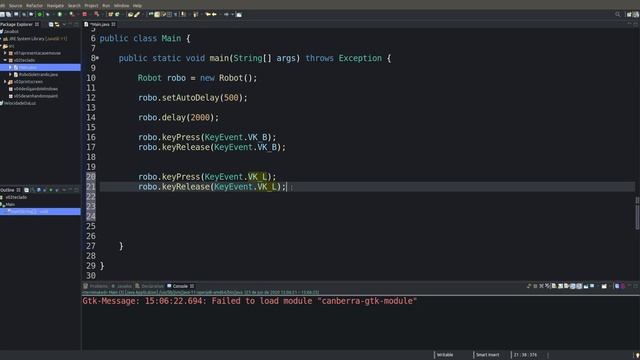Toggle Hide Non-Public Members green dot in Outline
640x360 pixels.
51,190
